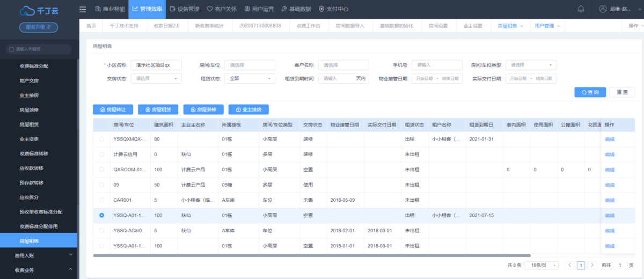Viewport: 644px width, 279px height.
Task: Click 编辑 link in row 09
Action: (x=610, y=185)
